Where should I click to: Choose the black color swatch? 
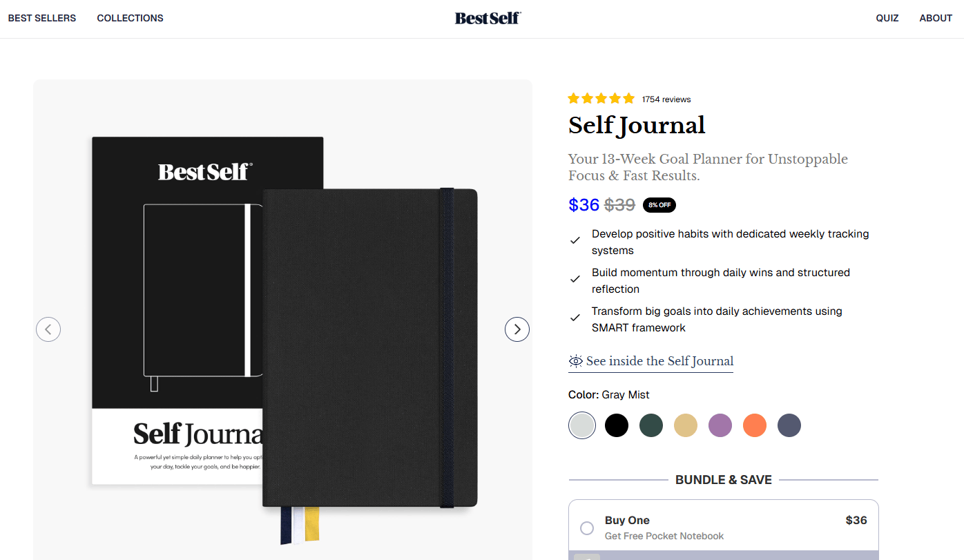[617, 425]
